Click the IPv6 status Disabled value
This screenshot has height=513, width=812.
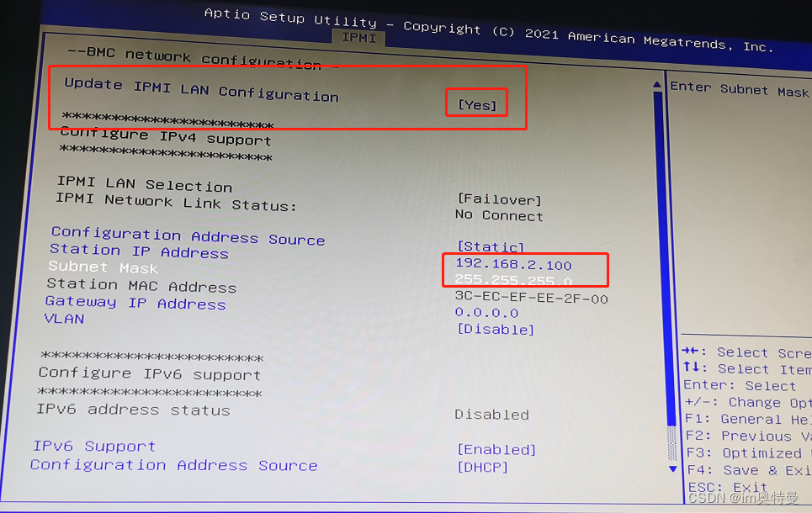491,415
